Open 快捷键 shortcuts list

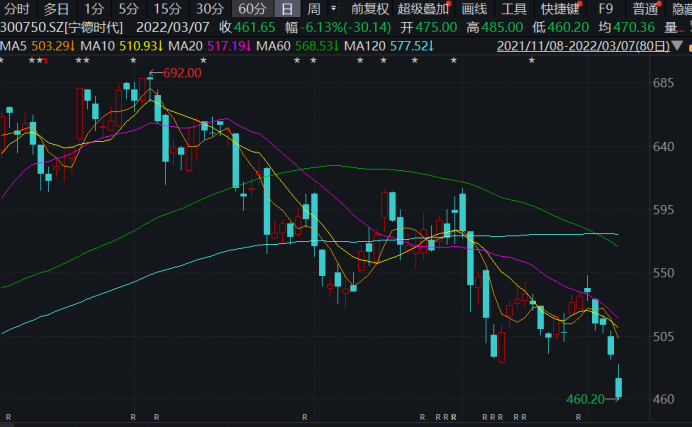560,8
